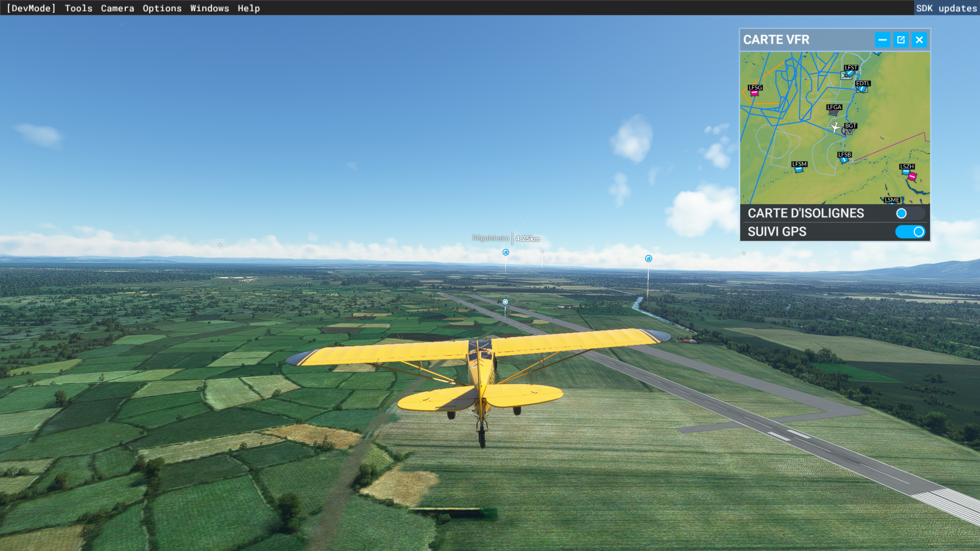Select the LFGA airfield icon
Viewport: 980px width, 551px height.
click(834, 112)
